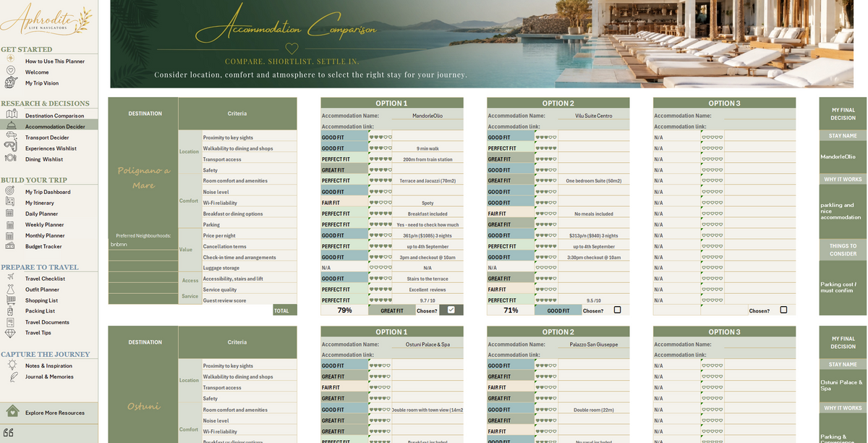Viewport: 868px width, 443px height.
Task: Select the '9.7 / 10' guest review cell
Action: click(427, 300)
